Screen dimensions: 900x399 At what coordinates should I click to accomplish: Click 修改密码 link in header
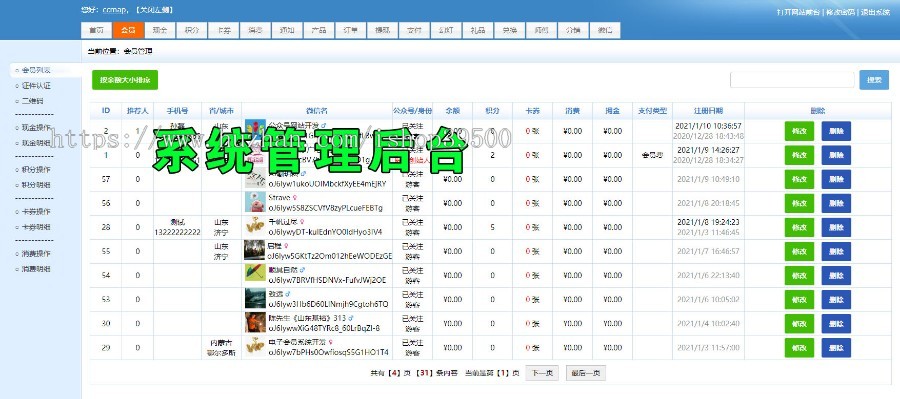[x=841, y=12]
